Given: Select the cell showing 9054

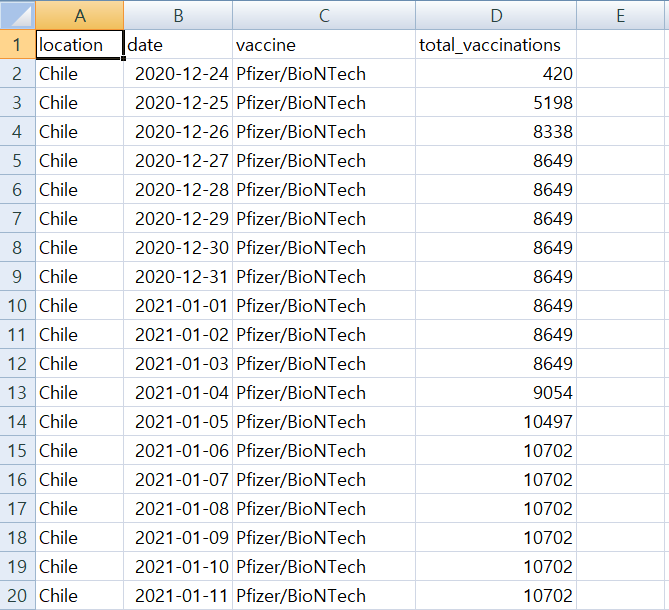Looking at the screenshot, I should [x=496, y=392].
